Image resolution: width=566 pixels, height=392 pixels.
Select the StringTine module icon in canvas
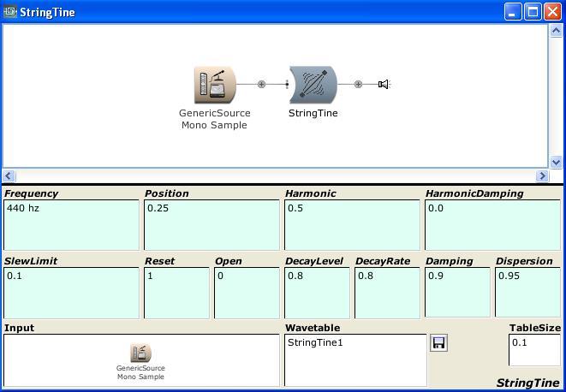tap(313, 85)
